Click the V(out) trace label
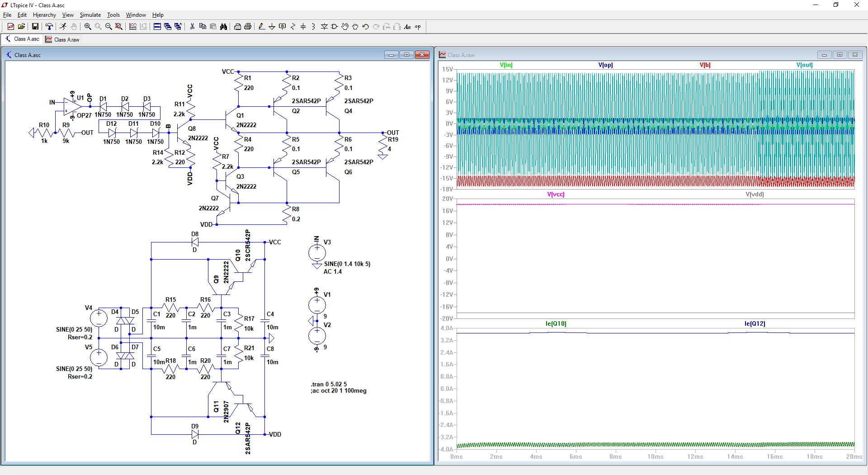This screenshot has height=475, width=868. click(804, 65)
